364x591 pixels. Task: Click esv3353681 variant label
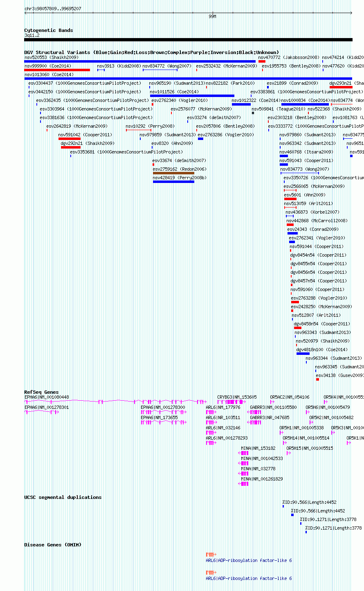coord(126,152)
